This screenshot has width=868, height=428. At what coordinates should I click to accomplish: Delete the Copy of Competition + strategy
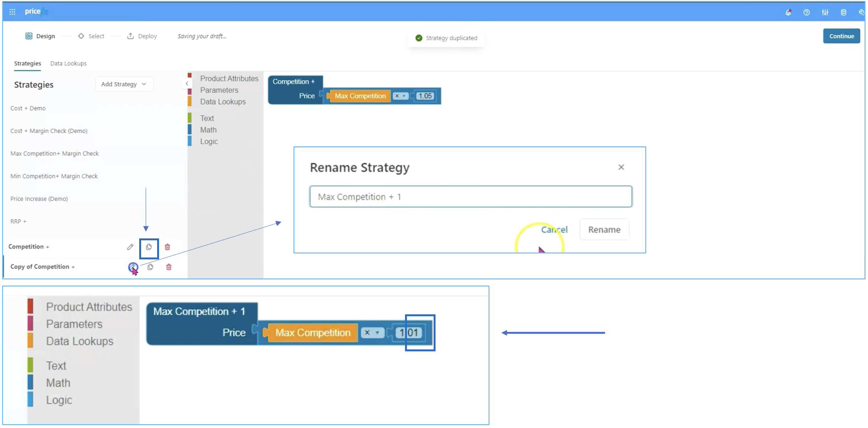coord(169,267)
